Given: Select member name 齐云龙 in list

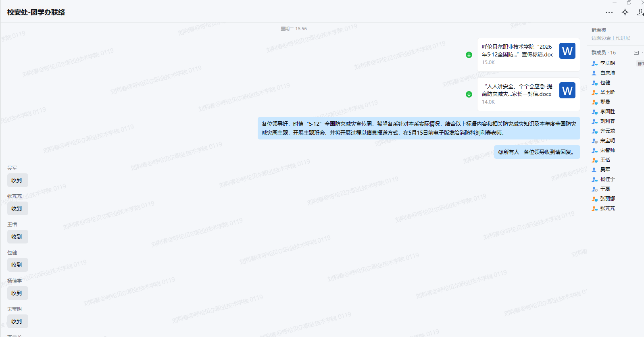Looking at the screenshot, I should [x=608, y=131].
